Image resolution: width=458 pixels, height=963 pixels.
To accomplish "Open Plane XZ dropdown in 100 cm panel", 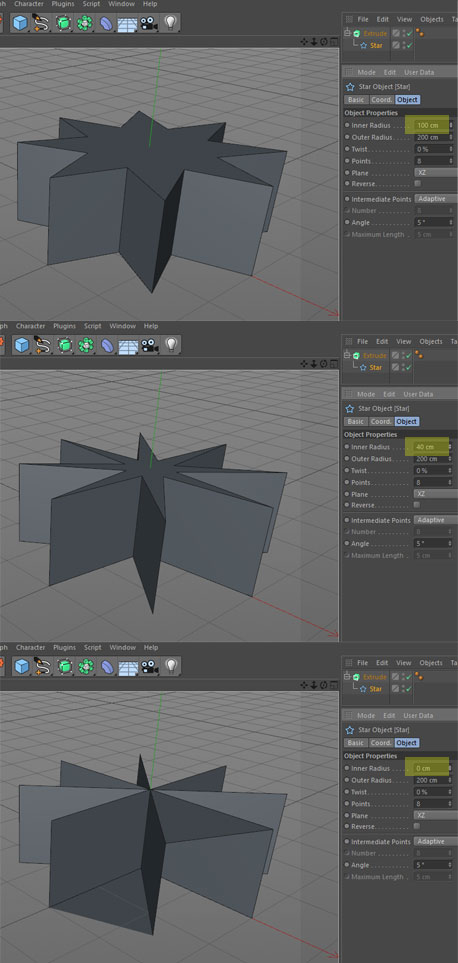I will pyautogui.click(x=435, y=173).
